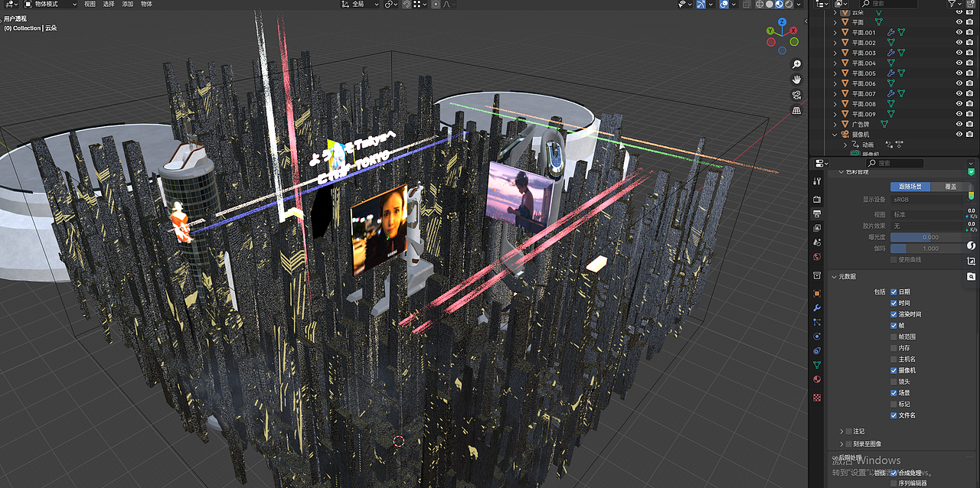Open the Render properties tab
Viewport: 980px width, 488px height.
[x=817, y=200]
